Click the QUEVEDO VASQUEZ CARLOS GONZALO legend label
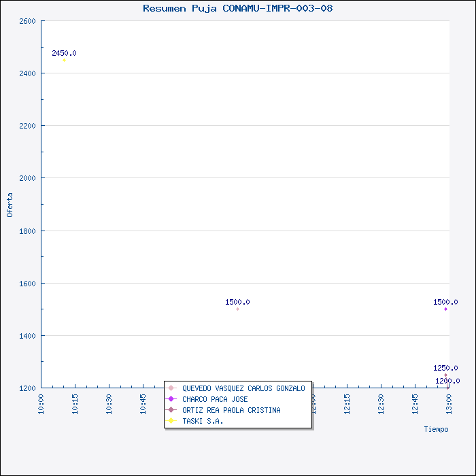This screenshot has height=476, width=476. point(243,388)
